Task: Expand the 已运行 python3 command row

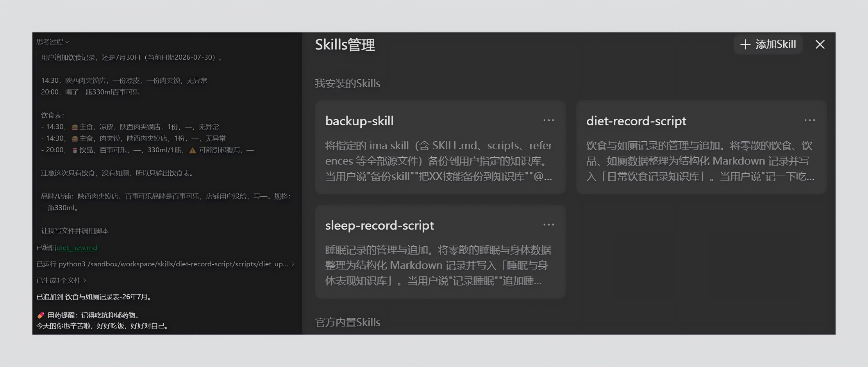Action: (166, 264)
